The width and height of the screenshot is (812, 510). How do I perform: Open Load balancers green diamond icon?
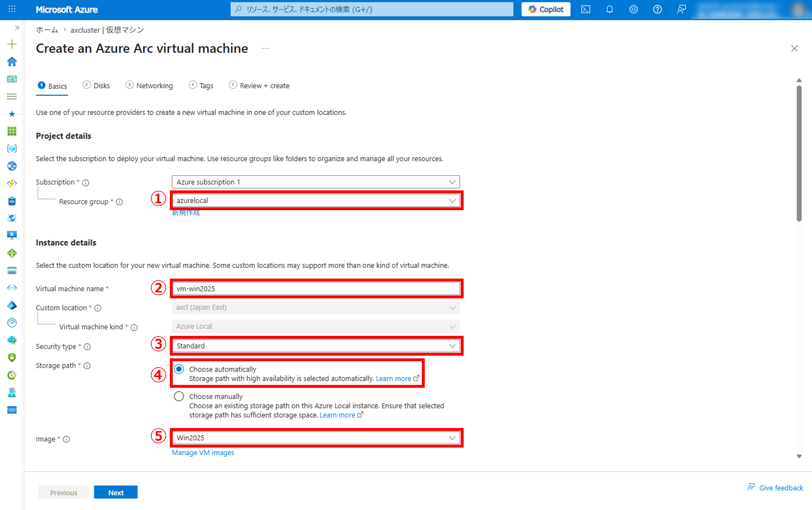pyautogui.click(x=12, y=253)
